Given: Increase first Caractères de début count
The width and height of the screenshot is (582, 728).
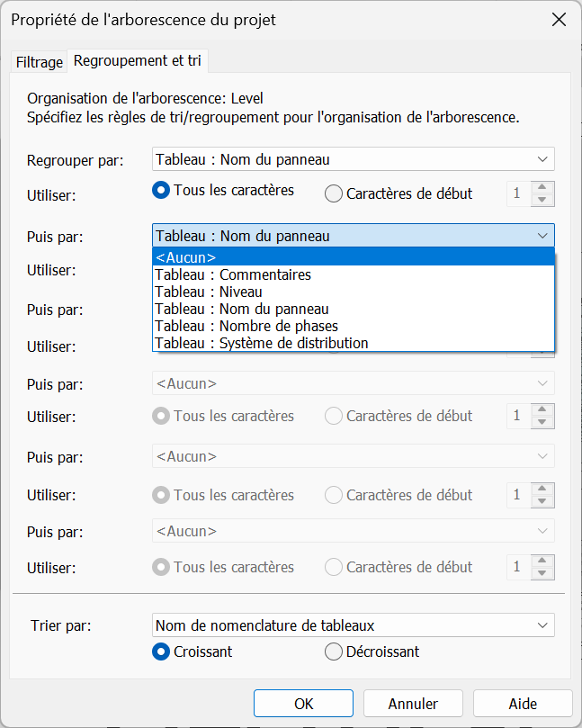Looking at the screenshot, I should (x=542, y=187).
